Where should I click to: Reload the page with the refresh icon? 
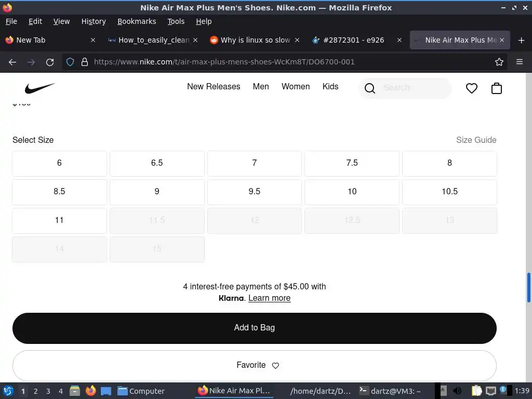coord(50,62)
